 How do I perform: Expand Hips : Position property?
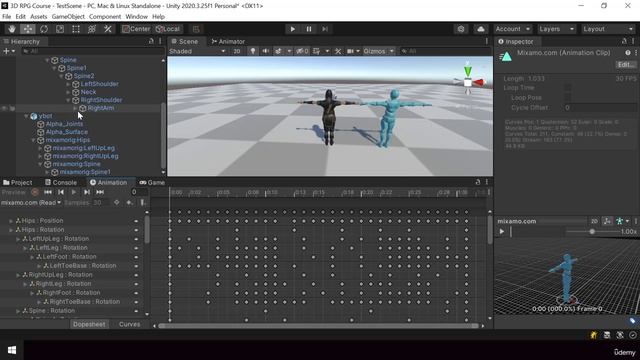tap(11, 220)
